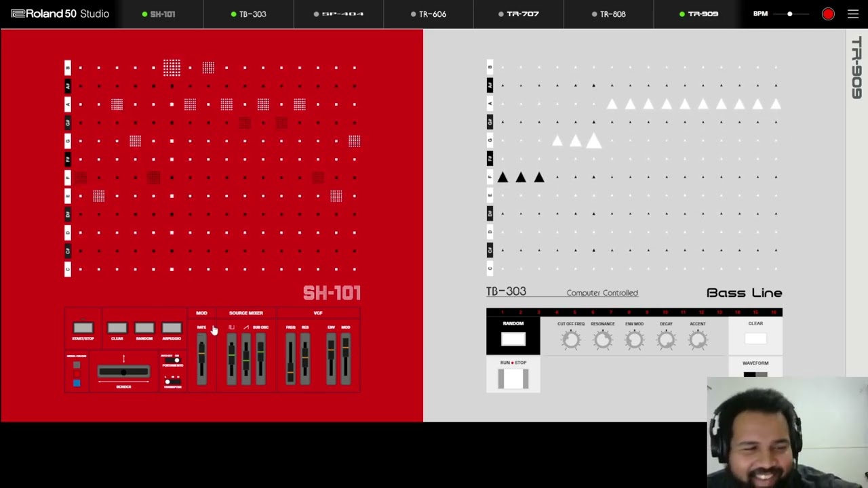This screenshot has width=868, height=488.
Task: Click the third black triangle on TB-303 F row
Action: tap(539, 178)
